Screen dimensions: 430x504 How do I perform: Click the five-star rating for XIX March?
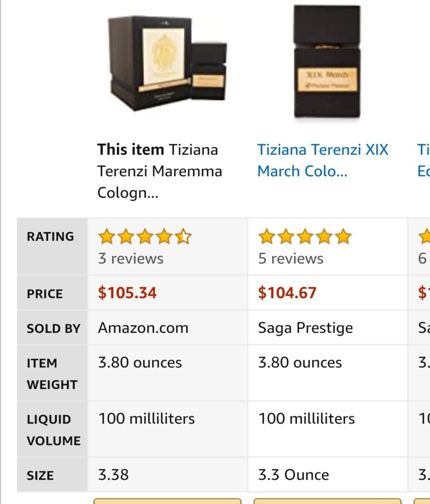[305, 237]
